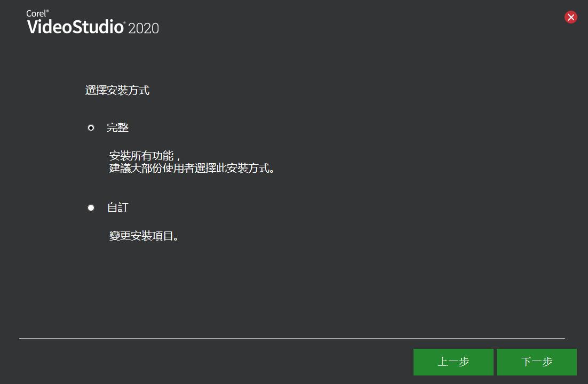Click the full-stop after 變更安裝項目
Screen dimensions: 588x384
coord(176,238)
